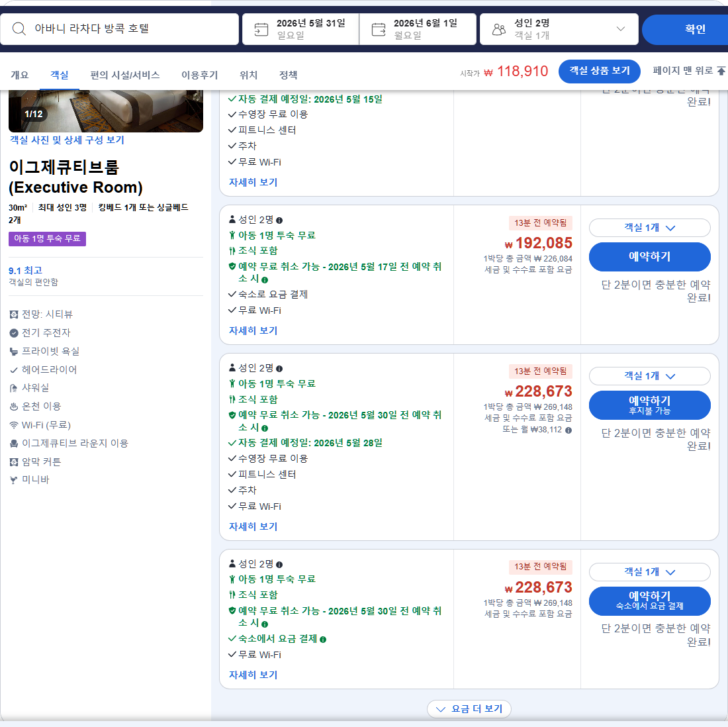
Task: Open 편의 시설/서비스 tab
Action: click(x=125, y=75)
